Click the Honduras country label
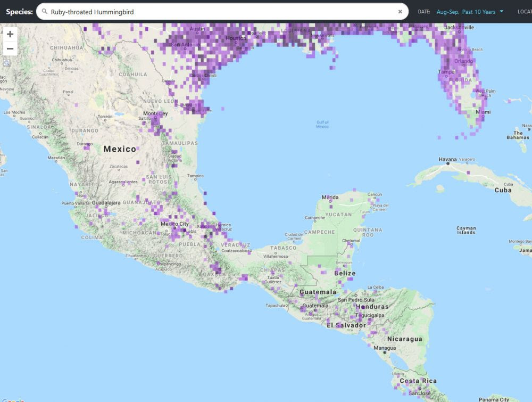This screenshot has width=532, height=402. tap(372, 307)
